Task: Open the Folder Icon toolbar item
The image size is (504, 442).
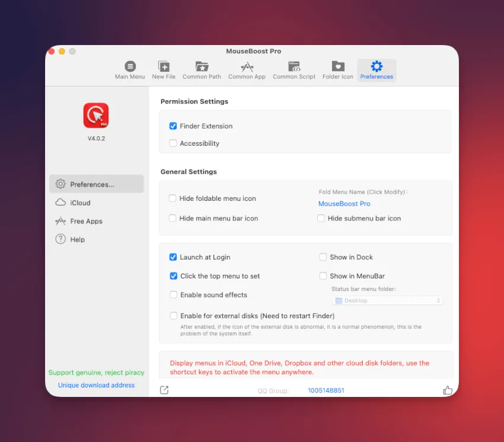Action: click(337, 70)
